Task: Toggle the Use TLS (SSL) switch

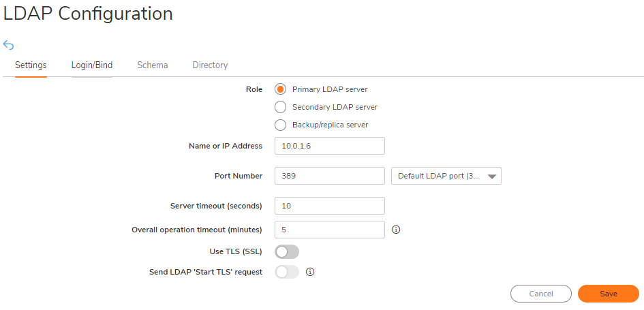Action: click(287, 252)
